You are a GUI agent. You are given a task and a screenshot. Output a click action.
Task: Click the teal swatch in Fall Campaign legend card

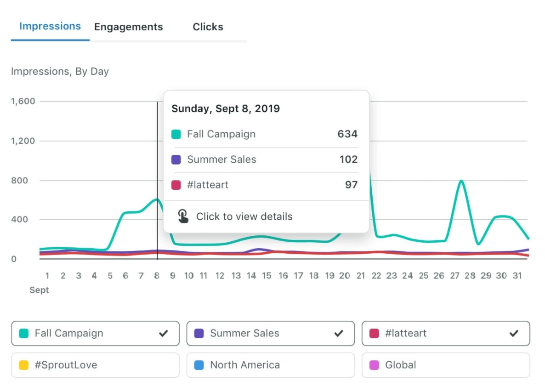click(24, 333)
